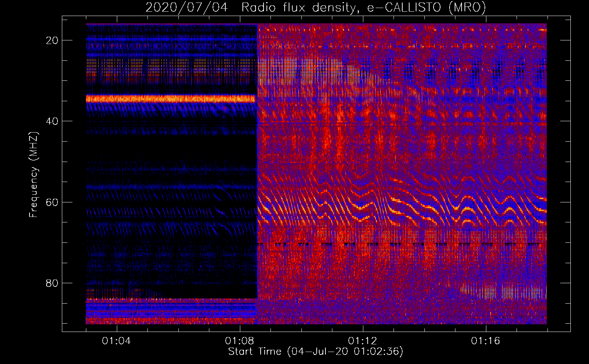Click the '01:08' time tick label
589x364 pixels.
pos(240,341)
